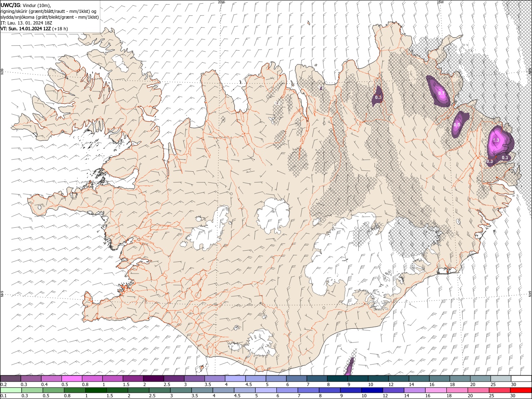The width and height of the screenshot is (532, 399).
Task: Click the purple snow streak off the south coast
Action: (x=350, y=366)
